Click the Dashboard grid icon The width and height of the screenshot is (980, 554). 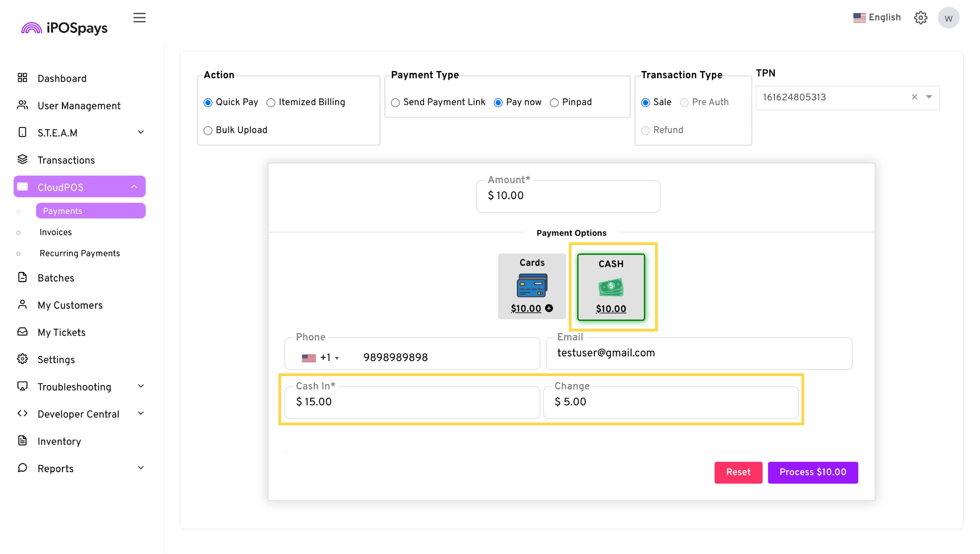click(x=22, y=78)
